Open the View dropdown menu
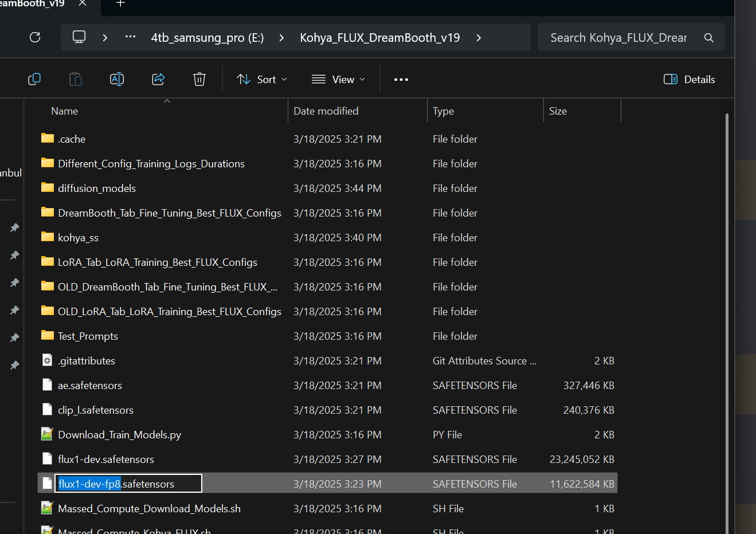756x534 pixels. [338, 79]
